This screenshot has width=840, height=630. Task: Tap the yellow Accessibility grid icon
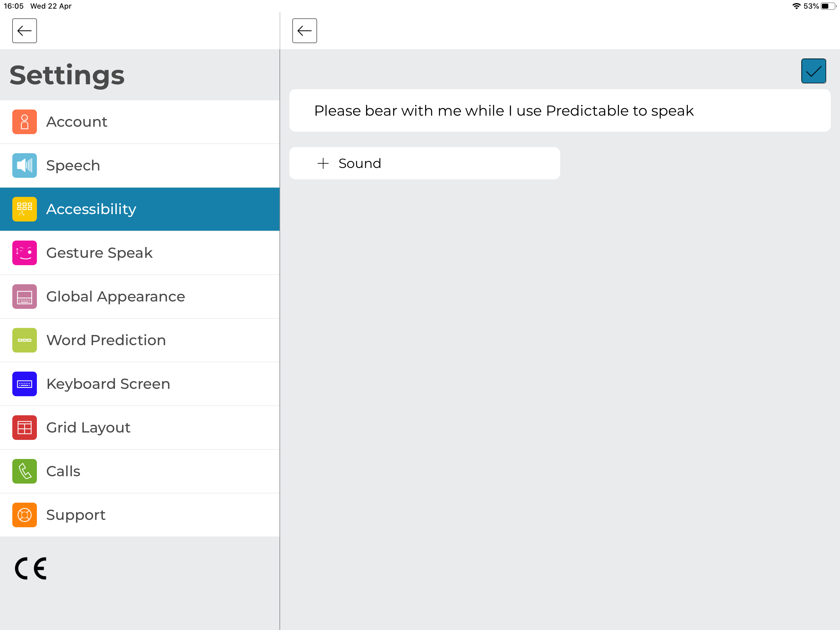(x=24, y=209)
